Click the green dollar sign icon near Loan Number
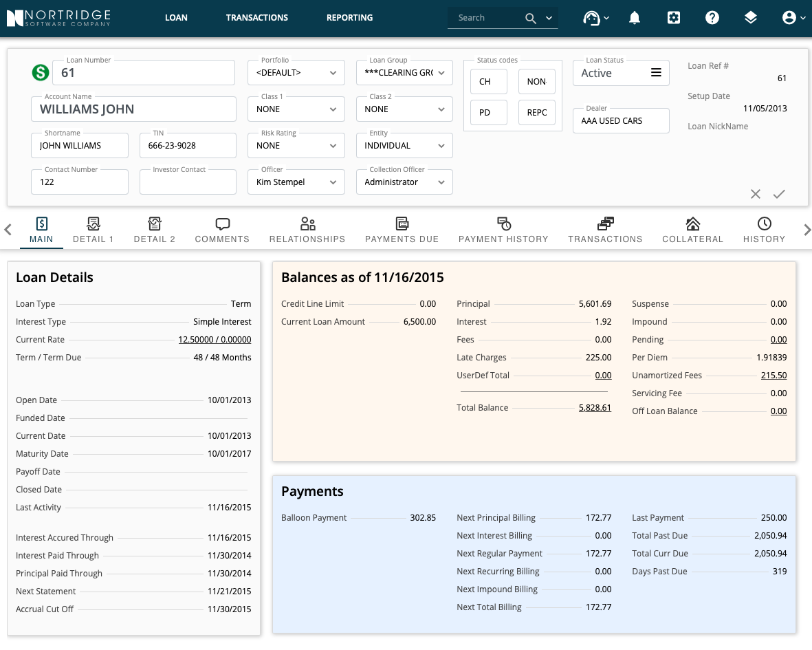This screenshot has height=650, width=812. point(41,72)
